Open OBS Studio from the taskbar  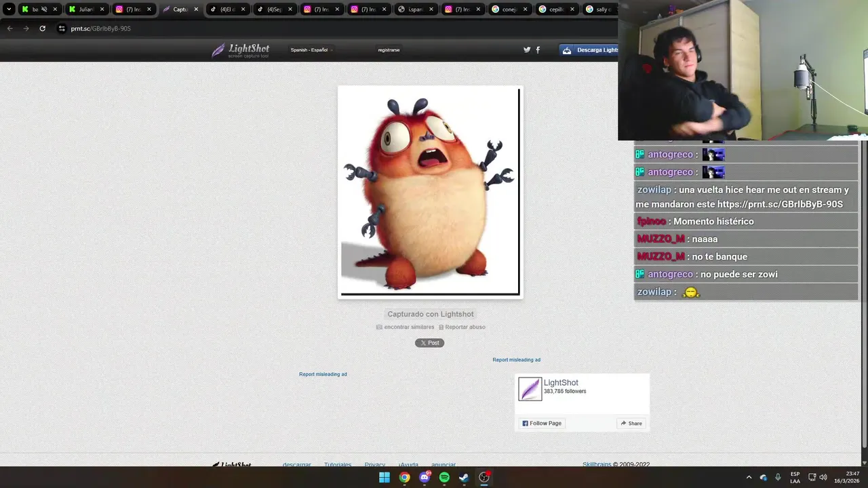coord(484,477)
